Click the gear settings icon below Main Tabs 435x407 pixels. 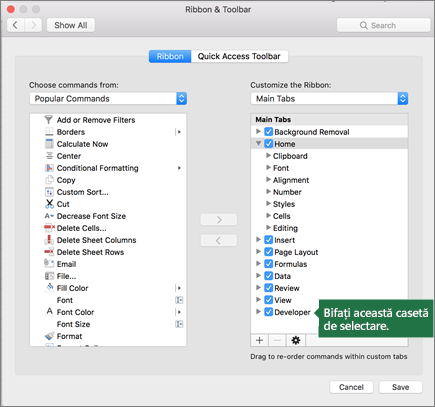(x=295, y=340)
